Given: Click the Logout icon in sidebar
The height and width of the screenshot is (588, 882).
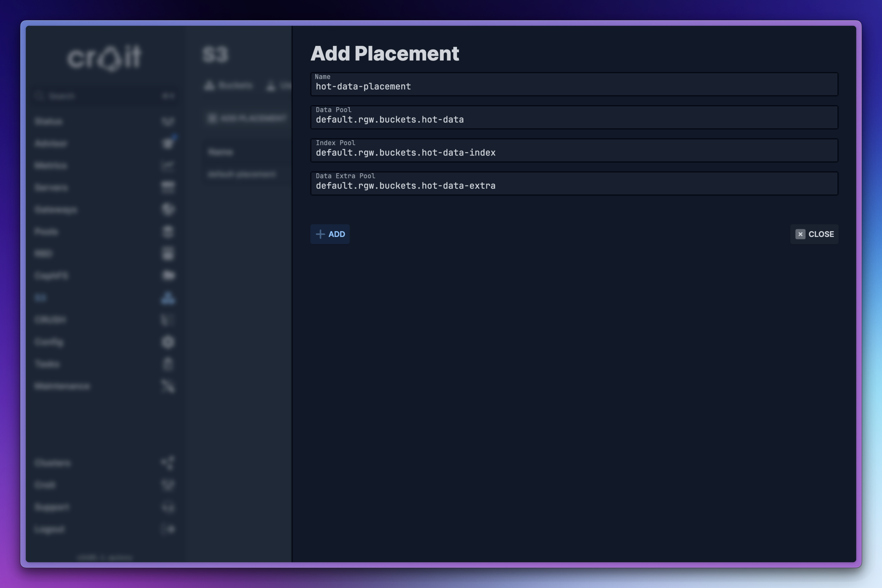Looking at the screenshot, I should (168, 529).
